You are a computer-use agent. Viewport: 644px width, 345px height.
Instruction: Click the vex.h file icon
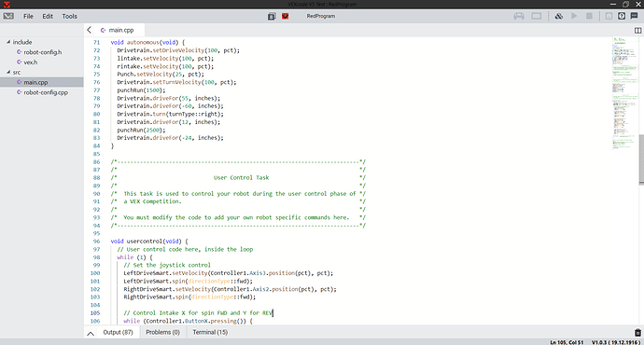click(19, 62)
